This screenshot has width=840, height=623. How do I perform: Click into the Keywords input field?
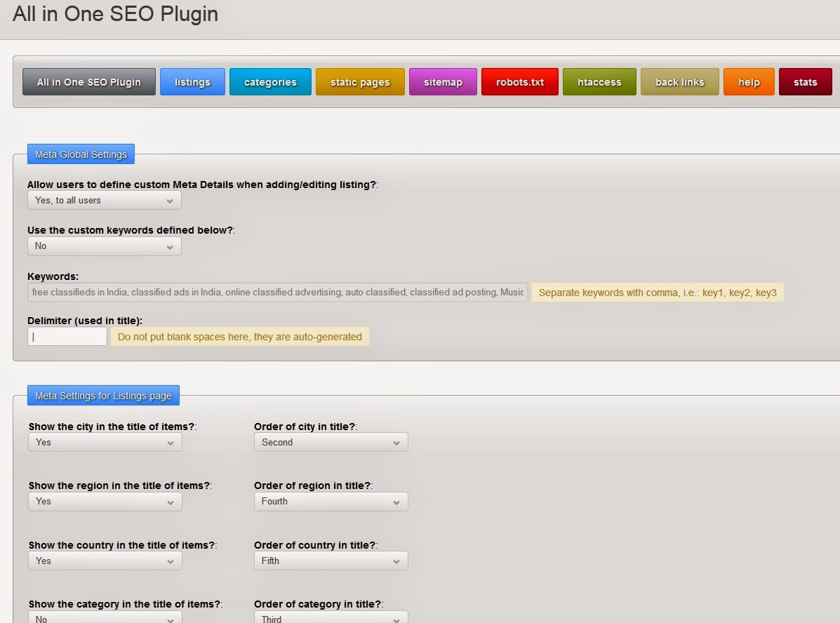[277, 293]
